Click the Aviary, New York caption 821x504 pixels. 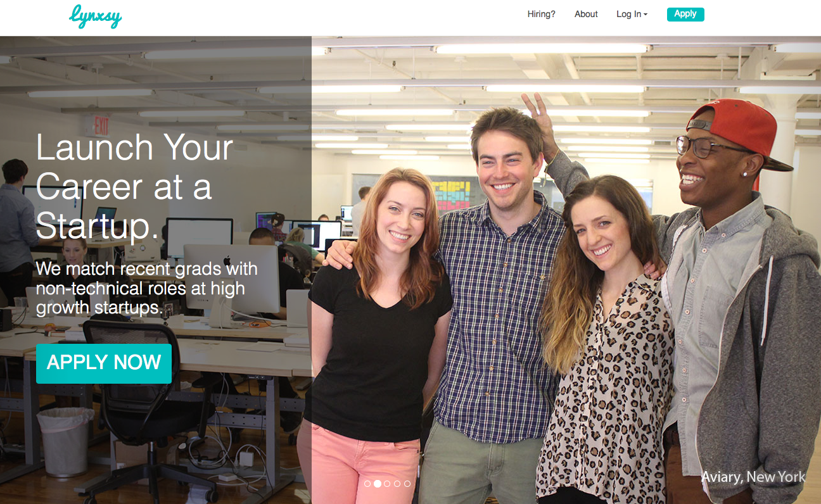753,477
